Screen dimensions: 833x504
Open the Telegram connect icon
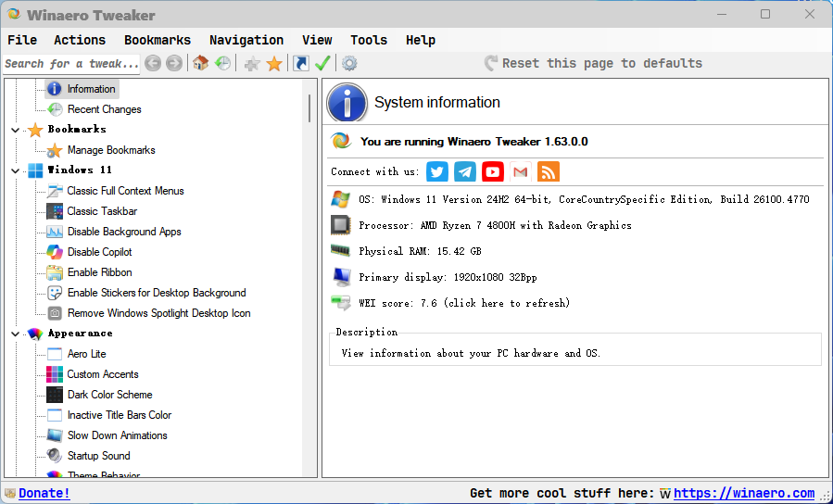pyautogui.click(x=465, y=171)
